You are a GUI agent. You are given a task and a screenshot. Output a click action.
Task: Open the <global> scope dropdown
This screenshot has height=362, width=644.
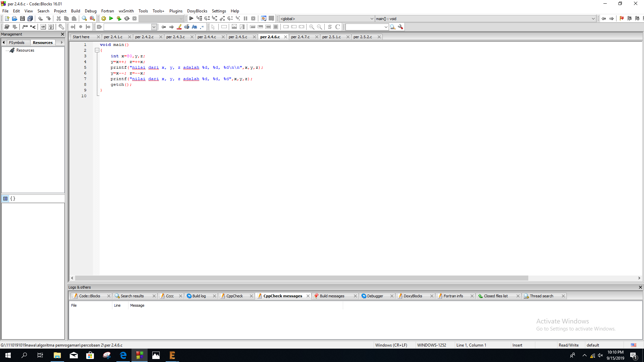click(x=371, y=19)
